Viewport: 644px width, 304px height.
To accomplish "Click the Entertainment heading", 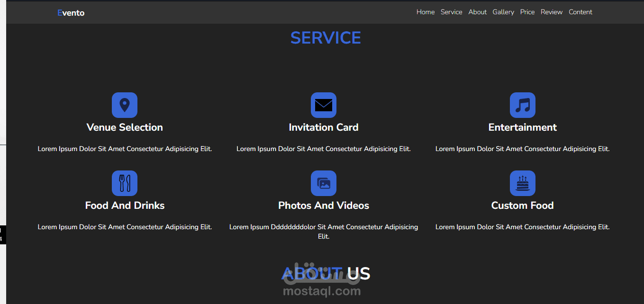I will 523,127.
